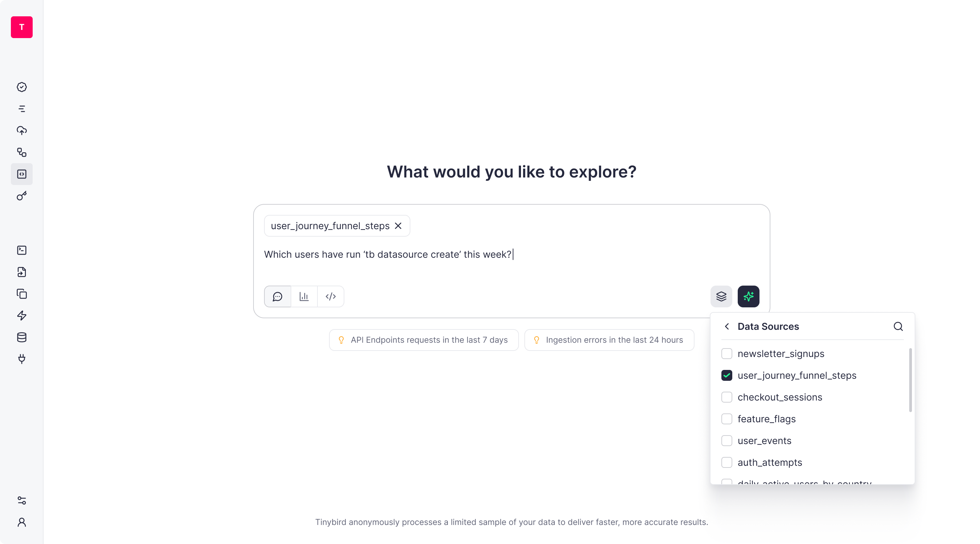Uncheck user_journey_funnel_steps data source

[x=726, y=375]
